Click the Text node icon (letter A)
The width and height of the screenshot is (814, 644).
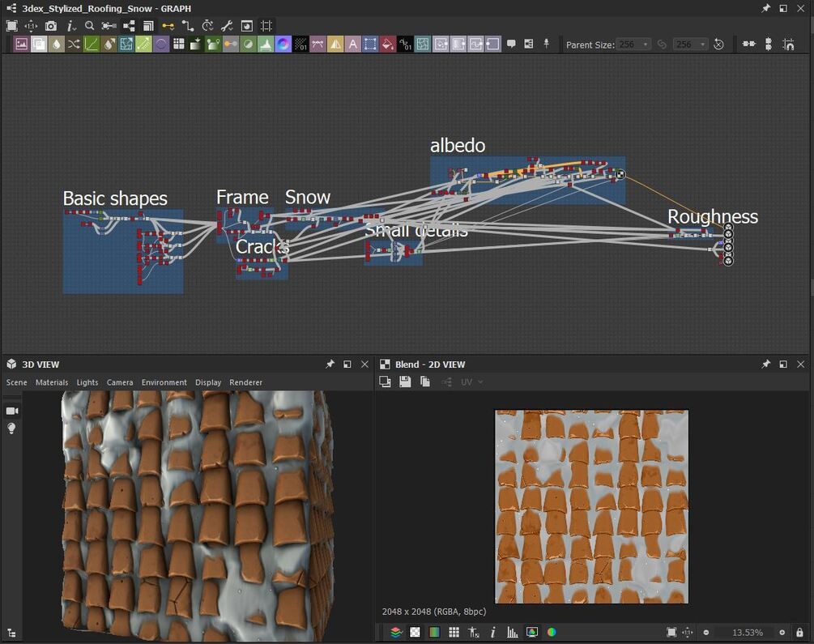(x=352, y=45)
